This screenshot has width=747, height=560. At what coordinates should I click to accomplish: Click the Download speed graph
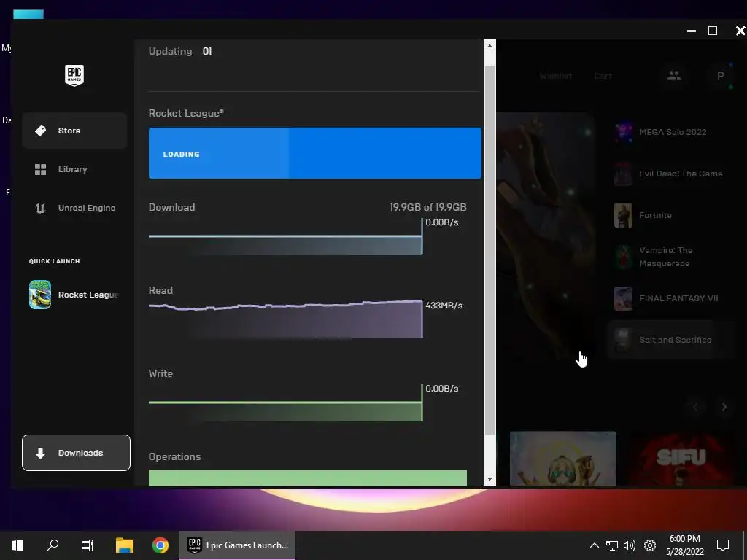click(x=285, y=237)
